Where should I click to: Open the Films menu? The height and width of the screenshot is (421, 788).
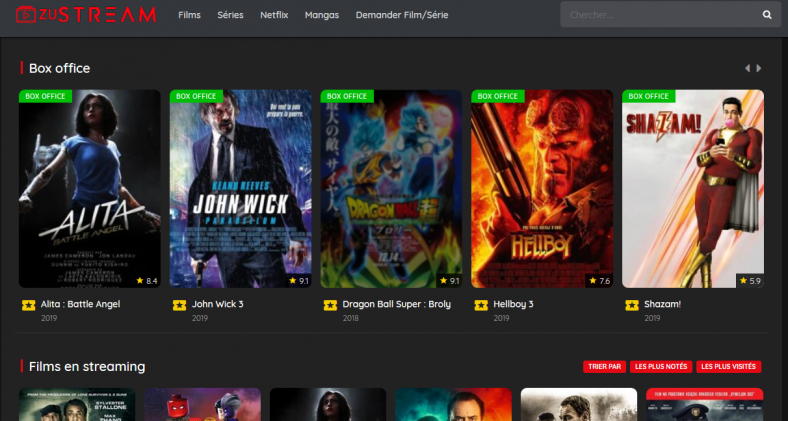189,15
